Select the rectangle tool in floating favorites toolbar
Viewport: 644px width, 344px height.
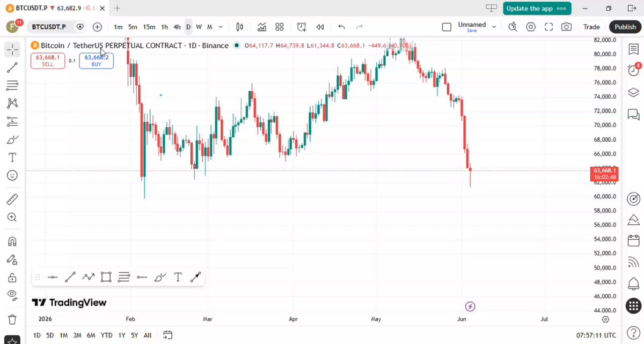click(x=106, y=277)
